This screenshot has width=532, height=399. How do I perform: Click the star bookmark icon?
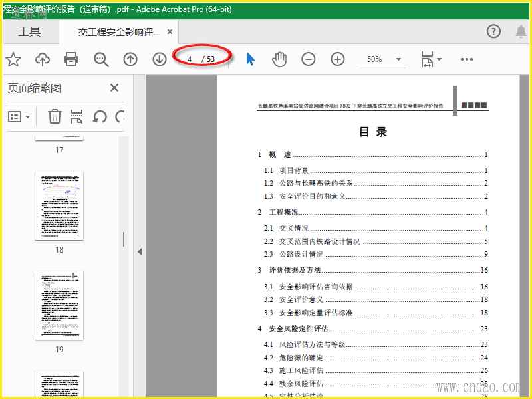point(13,59)
